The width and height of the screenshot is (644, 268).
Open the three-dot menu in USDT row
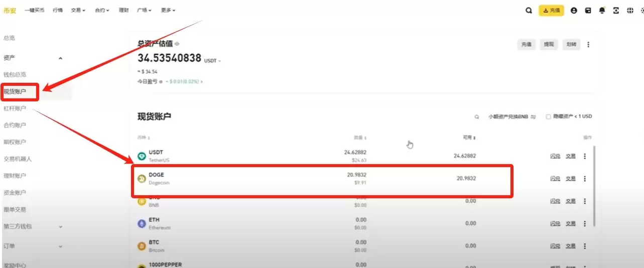tap(584, 156)
